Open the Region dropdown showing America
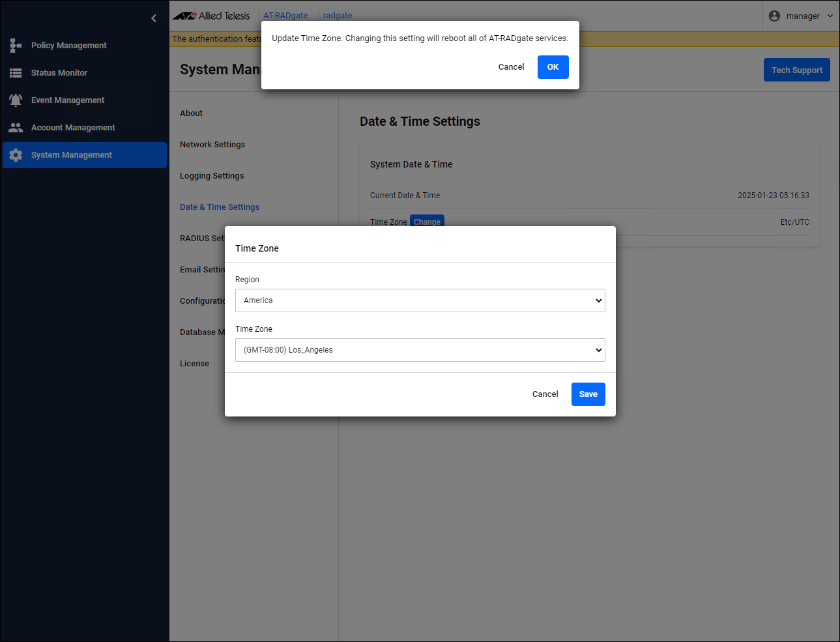840x642 pixels. 420,300
